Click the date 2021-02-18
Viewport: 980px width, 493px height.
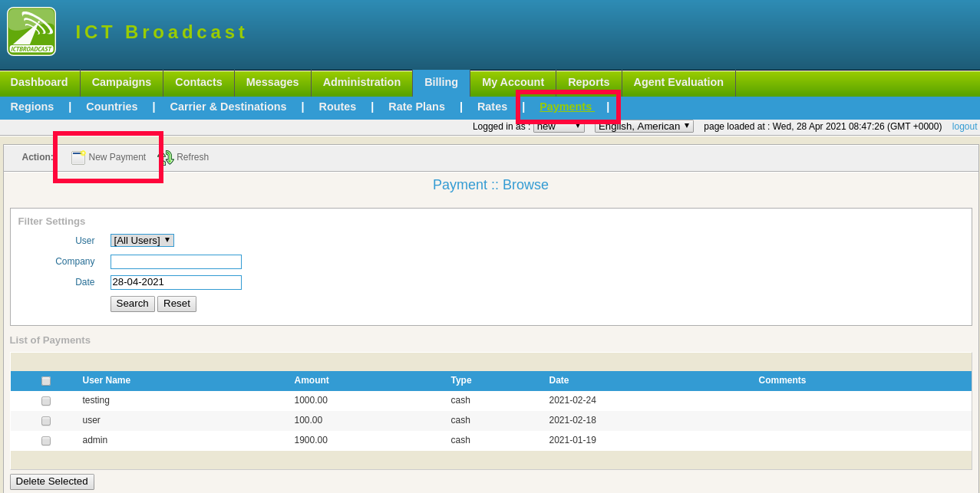tap(572, 420)
